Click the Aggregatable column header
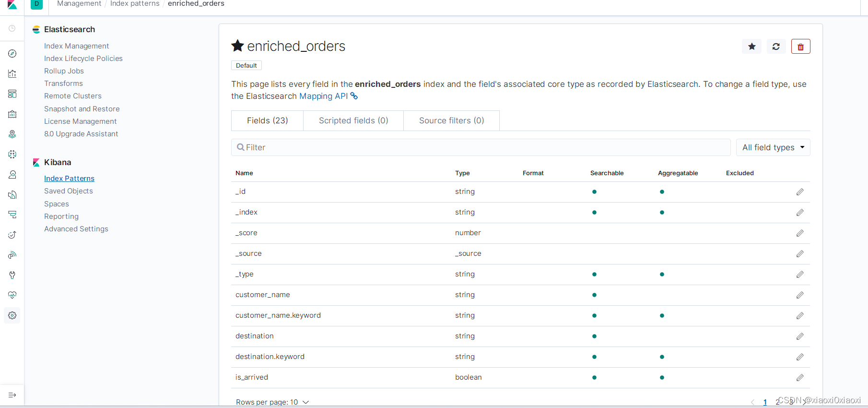868x408 pixels. click(x=678, y=173)
